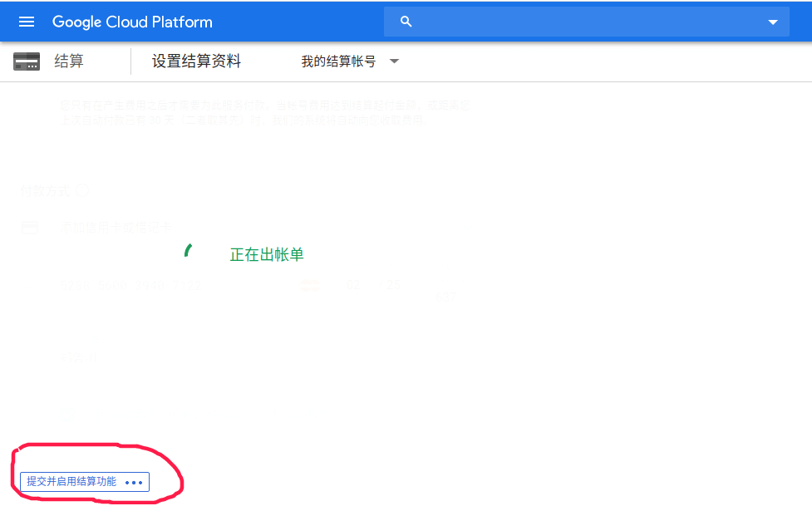812x506 pixels.
Task: Click the faded card icon beside 添加信用卡或借记卡
Action: pos(30,227)
